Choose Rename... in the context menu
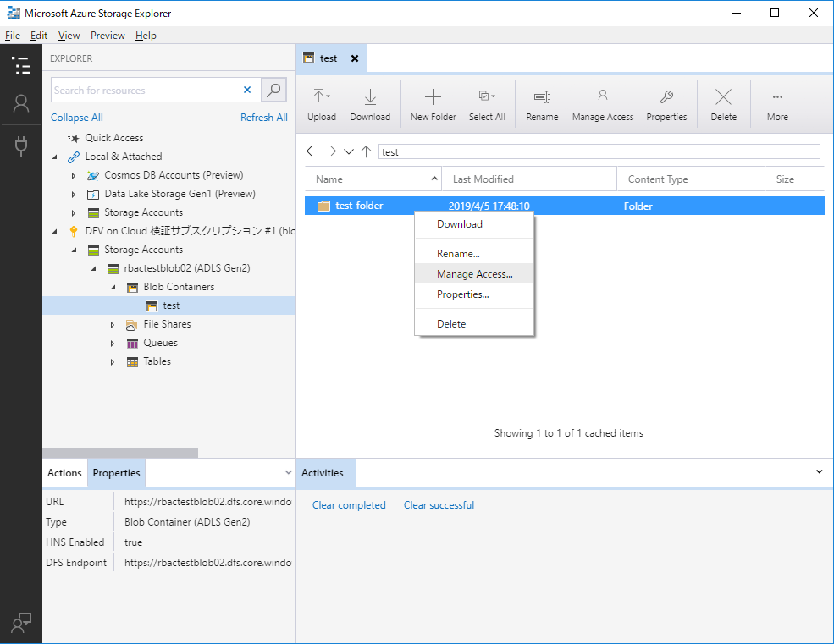 (474, 254)
